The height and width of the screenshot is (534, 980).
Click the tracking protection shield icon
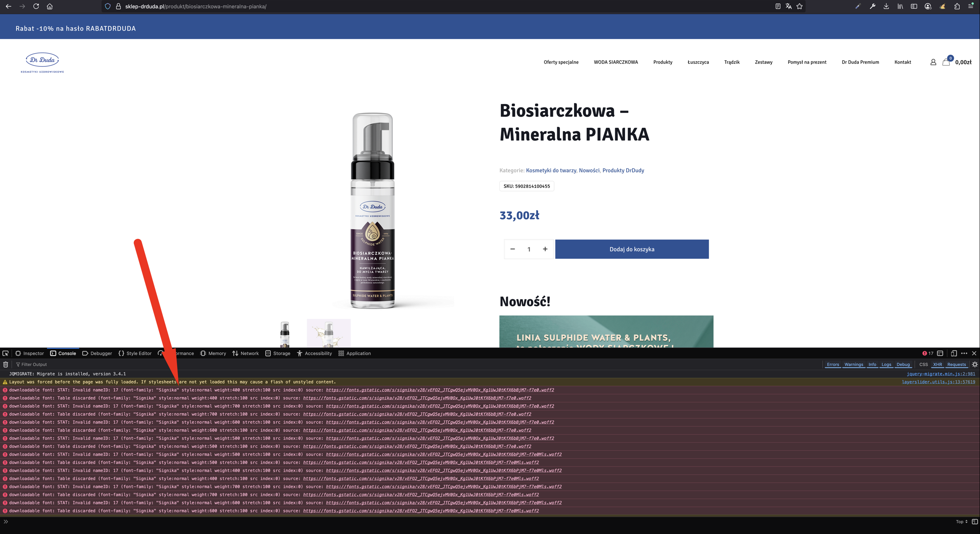(108, 7)
